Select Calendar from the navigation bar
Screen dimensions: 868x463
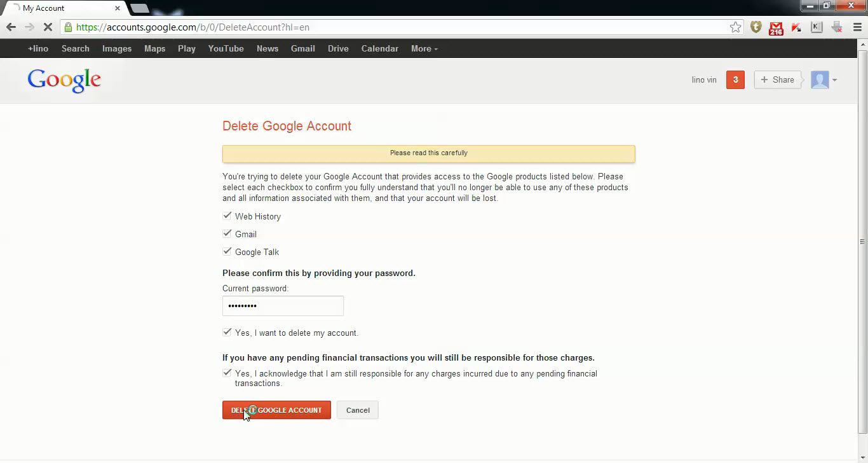point(379,48)
